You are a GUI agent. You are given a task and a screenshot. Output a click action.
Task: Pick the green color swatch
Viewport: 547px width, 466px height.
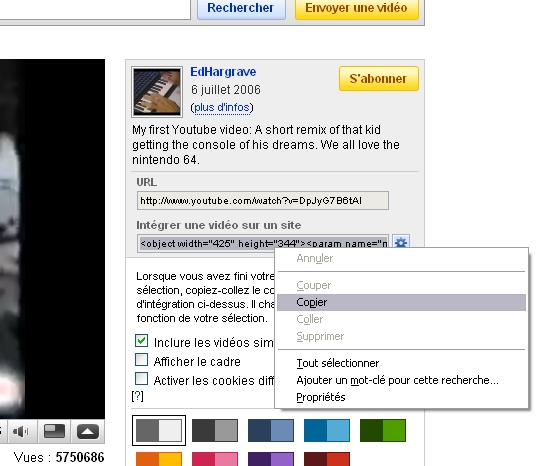383,430
